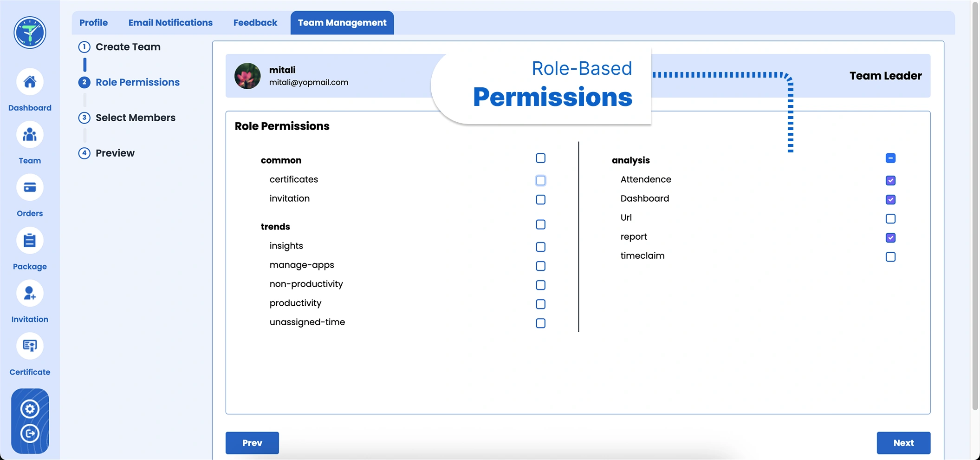The width and height of the screenshot is (980, 460).
Task: Switch to Email Notifications tab
Action: (x=170, y=23)
